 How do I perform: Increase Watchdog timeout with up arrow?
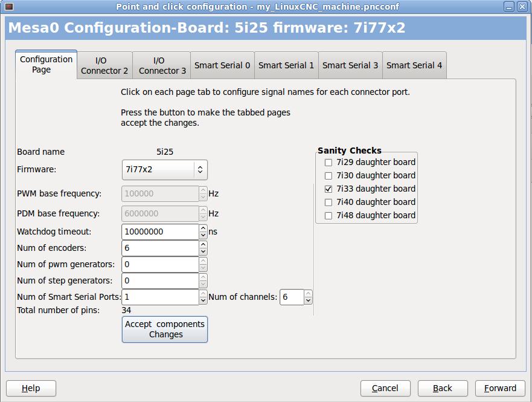pyautogui.click(x=203, y=228)
